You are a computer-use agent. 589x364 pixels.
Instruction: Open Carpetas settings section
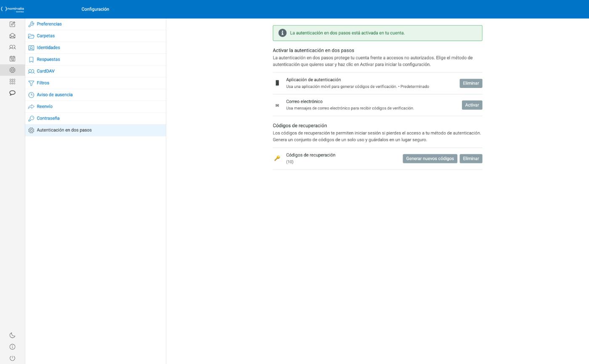pyautogui.click(x=96, y=36)
